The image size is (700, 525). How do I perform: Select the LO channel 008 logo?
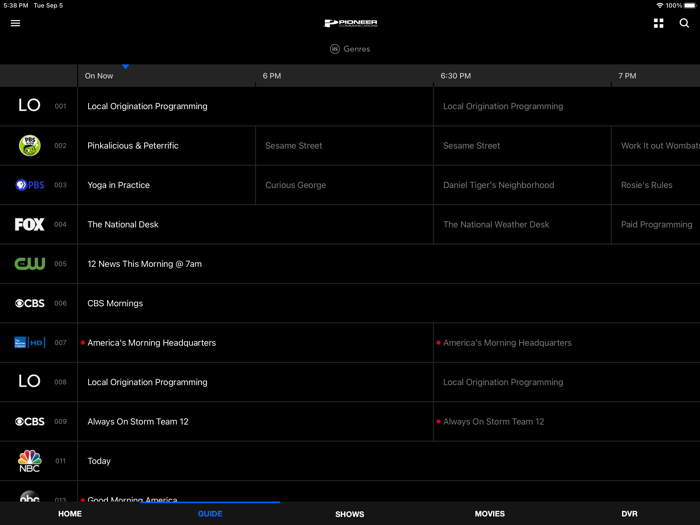pos(29,382)
